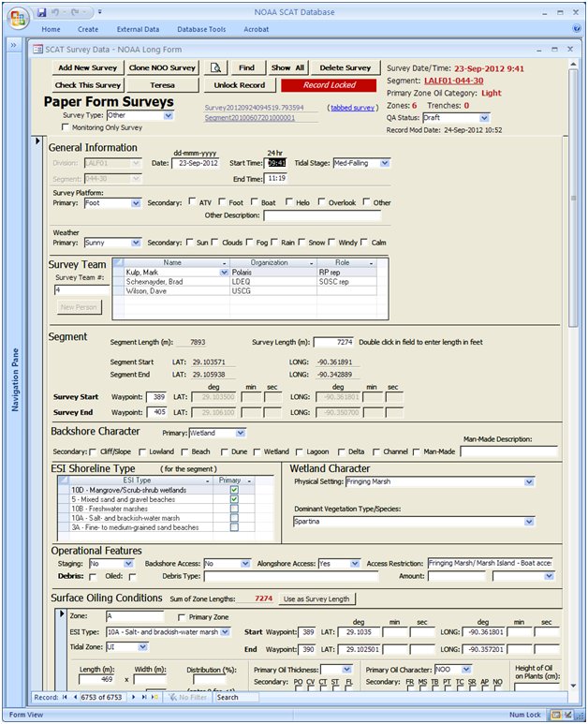Open the Primary Weather Sunny dropdown
Viewport: 588px width, 724px height.
(x=136, y=243)
